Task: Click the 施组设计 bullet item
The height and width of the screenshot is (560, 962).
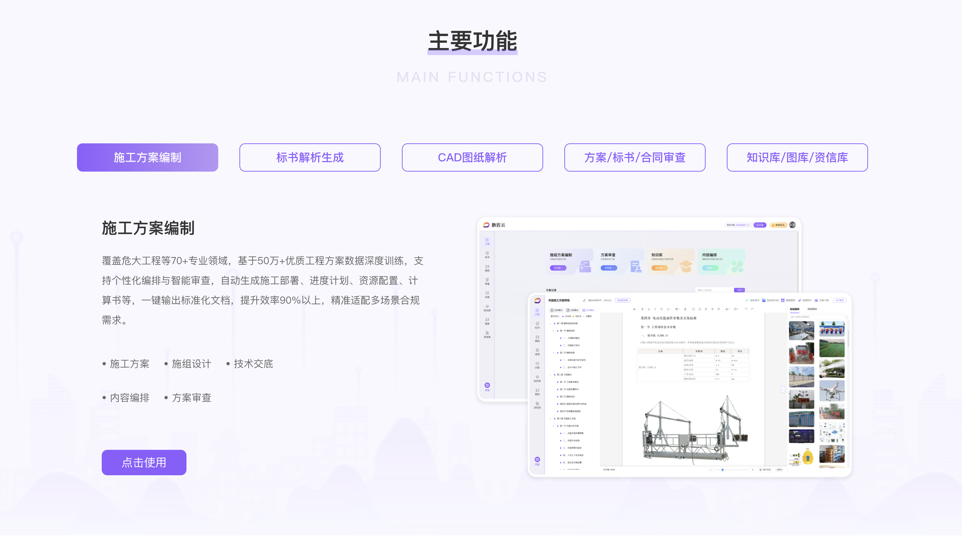Action: point(188,364)
